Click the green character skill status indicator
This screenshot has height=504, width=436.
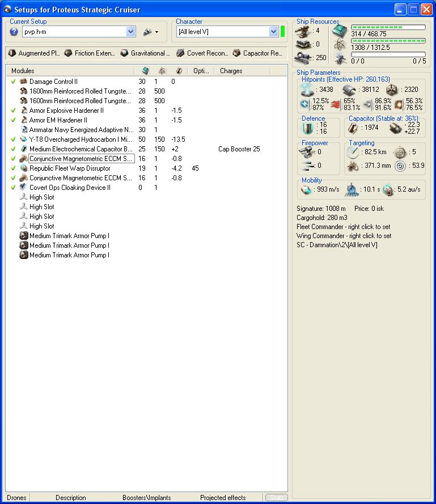click(x=282, y=32)
